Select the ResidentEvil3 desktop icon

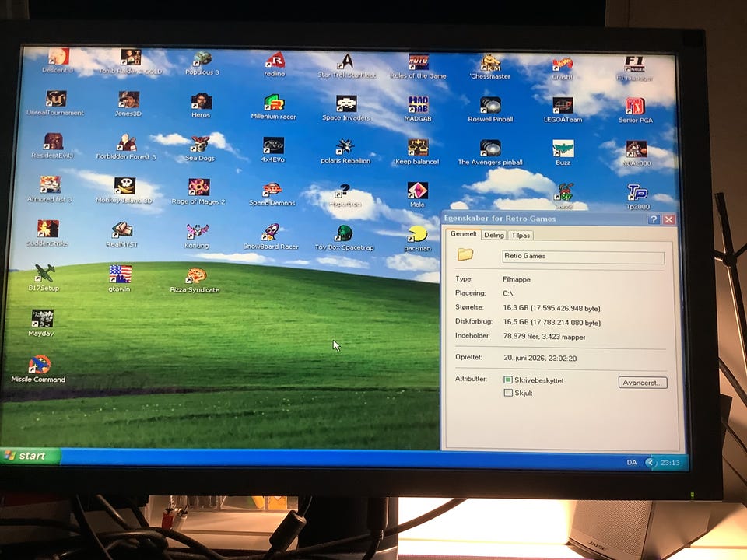(x=54, y=142)
